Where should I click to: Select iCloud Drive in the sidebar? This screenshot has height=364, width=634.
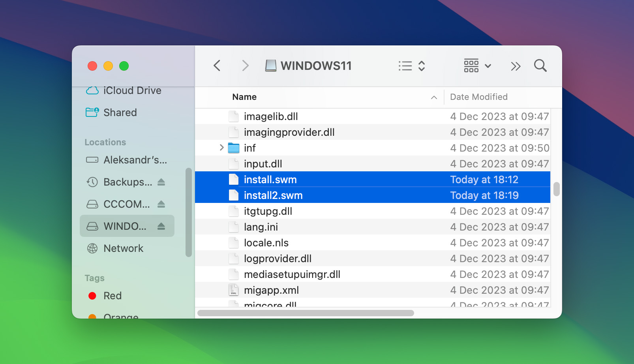point(132,90)
